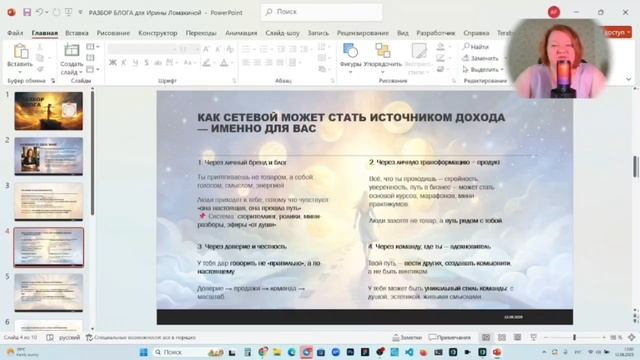Select slide 1 thumbnail

(49, 111)
